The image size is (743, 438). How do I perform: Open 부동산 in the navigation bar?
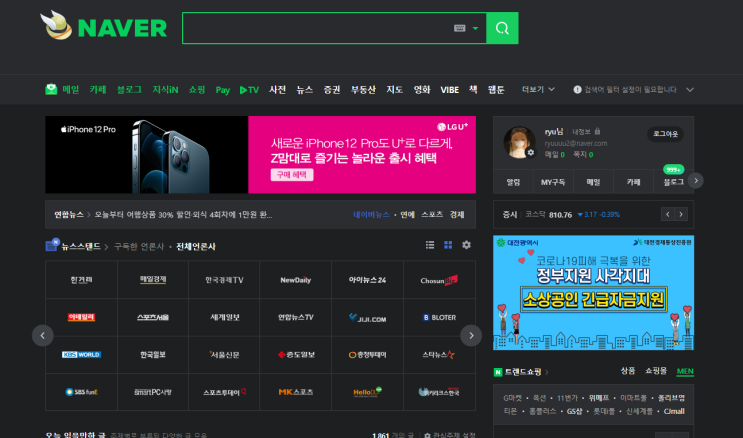(x=363, y=89)
